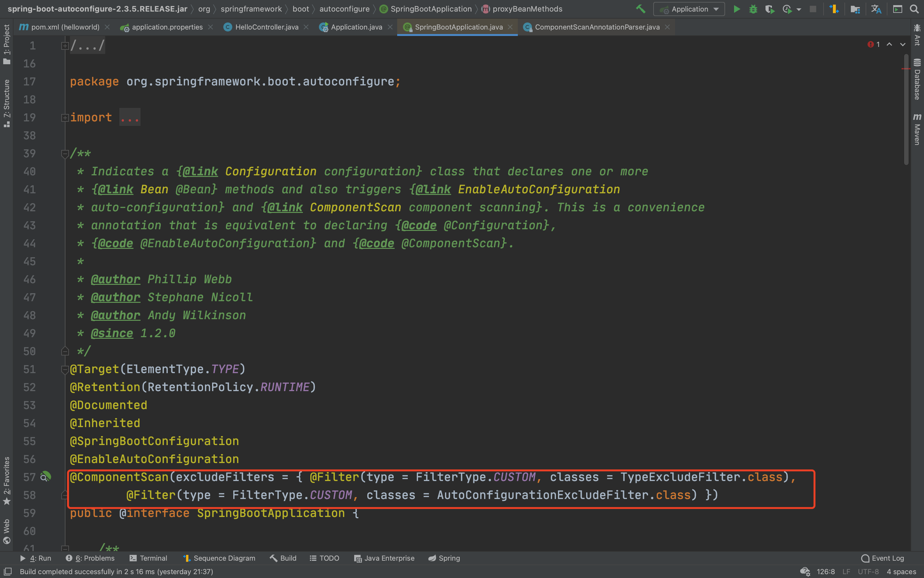This screenshot has height=578, width=924.
Task: Close the application.properties tab
Action: 210,27
